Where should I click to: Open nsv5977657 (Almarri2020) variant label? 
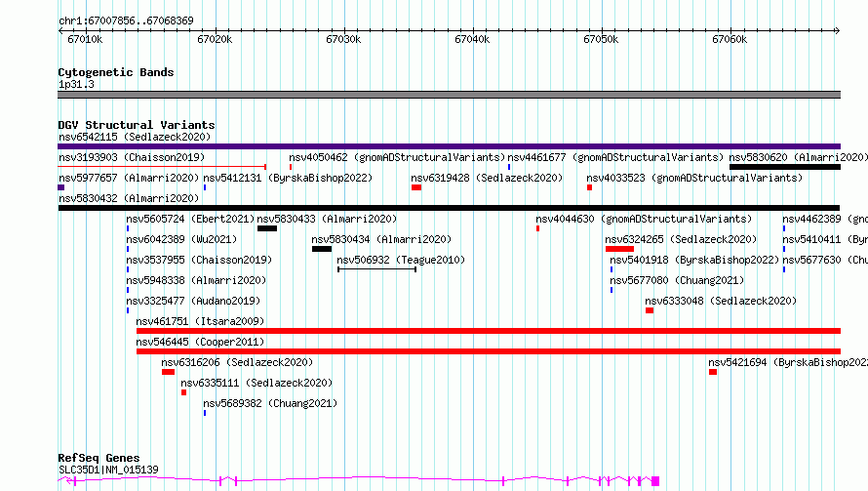(x=129, y=178)
